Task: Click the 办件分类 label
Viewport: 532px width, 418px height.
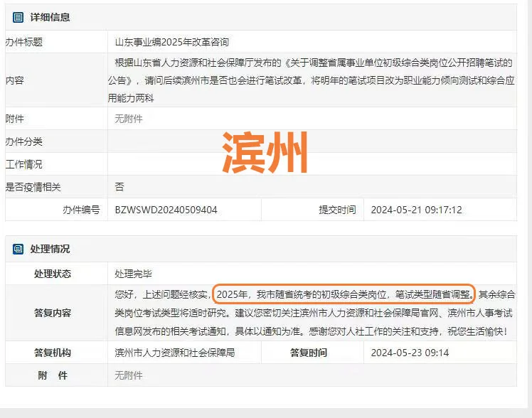Action: [x=23, y=141]
